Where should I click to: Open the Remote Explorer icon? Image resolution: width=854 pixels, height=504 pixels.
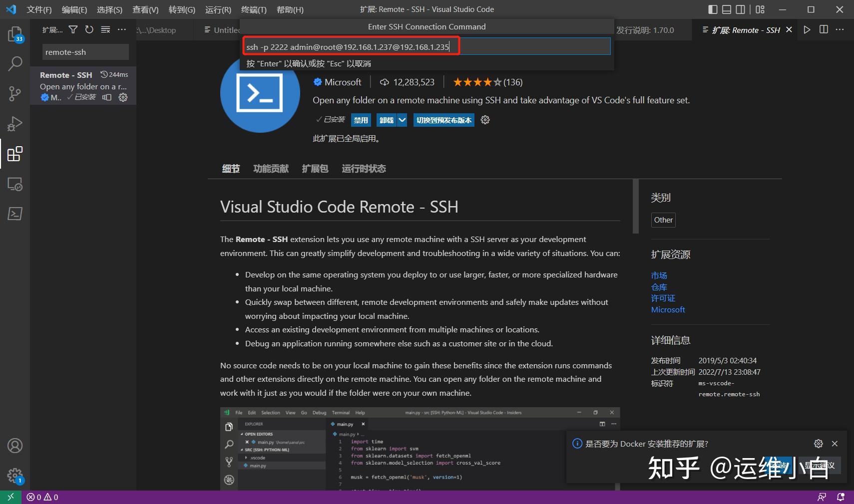click(14, 184)
